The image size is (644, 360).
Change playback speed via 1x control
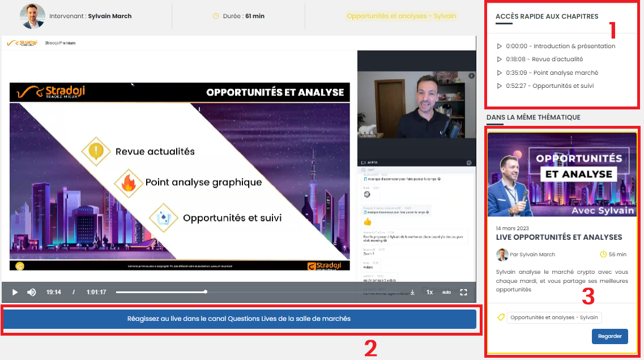point(429,292)
